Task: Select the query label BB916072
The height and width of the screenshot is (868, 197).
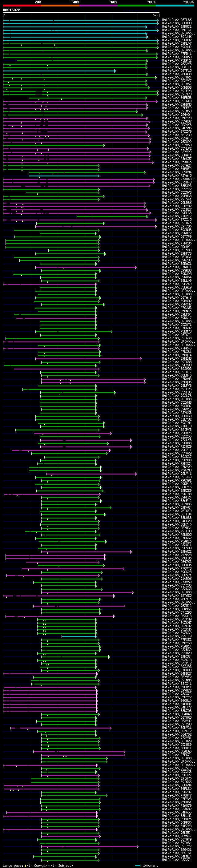Action: 11,10
